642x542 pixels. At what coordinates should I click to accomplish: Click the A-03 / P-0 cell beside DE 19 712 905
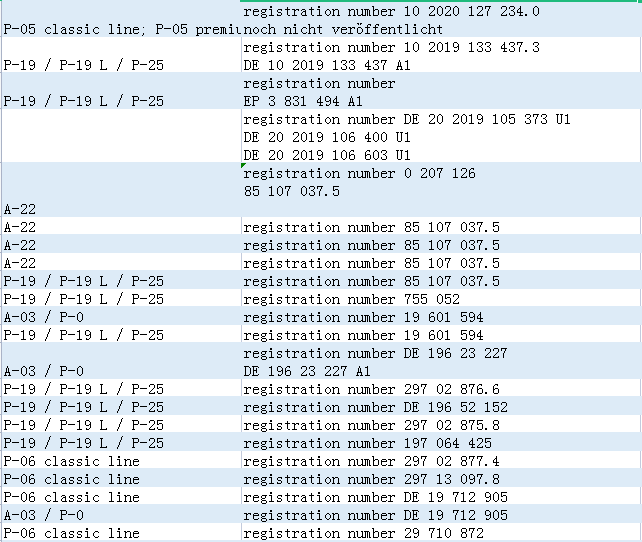120,515
